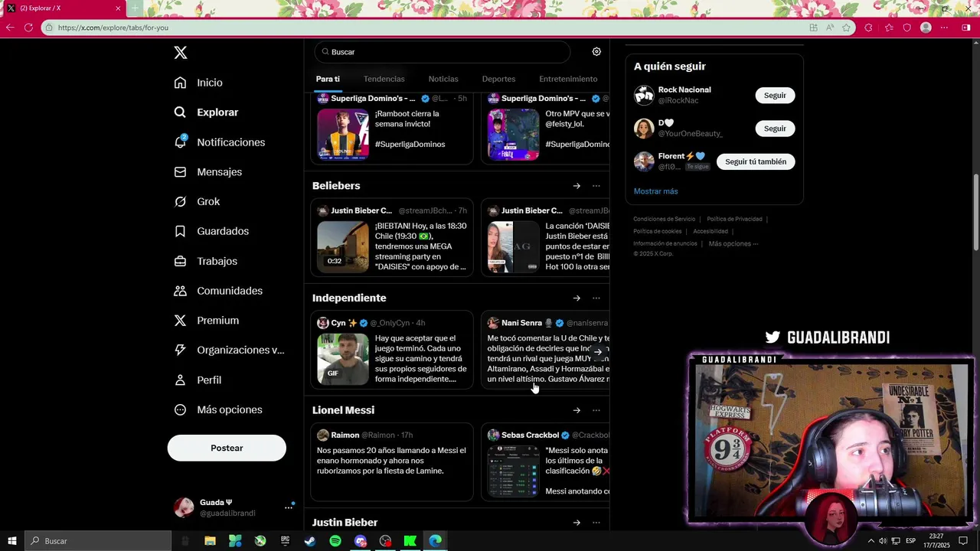The width and height of the screenshot is (980, 551).
Task: Open Guardados bookmark icon
Action: (181, 231)
